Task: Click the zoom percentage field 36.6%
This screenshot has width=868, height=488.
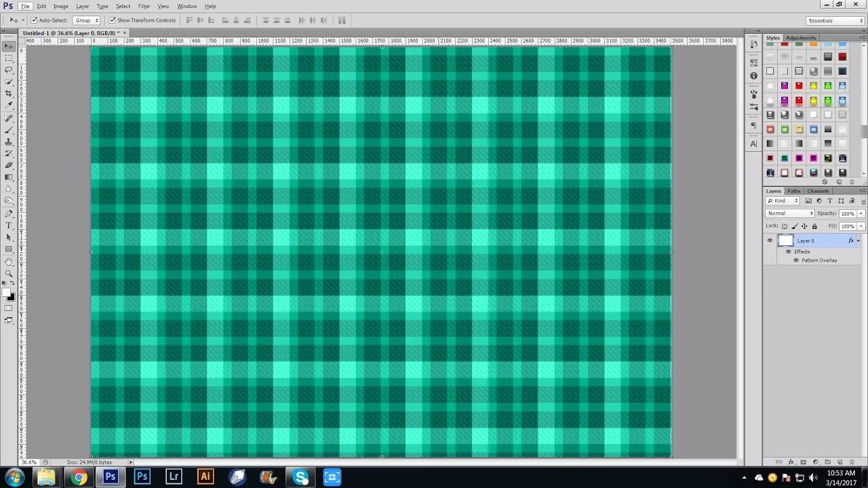Action: pyautogui.click(x=29, y=462)
